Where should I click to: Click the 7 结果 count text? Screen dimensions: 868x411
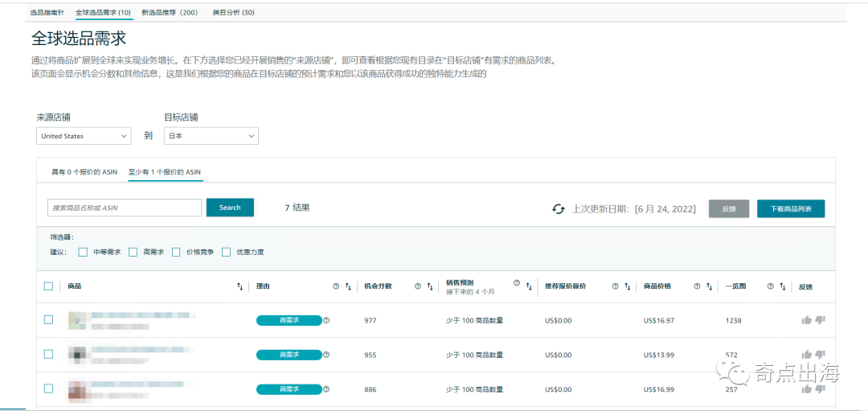[297, 208]
